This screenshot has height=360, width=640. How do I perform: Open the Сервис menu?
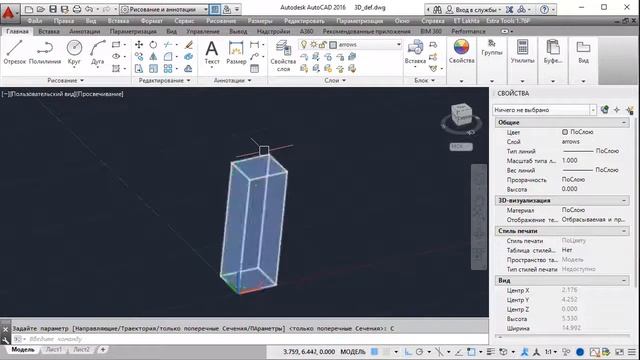[x=184, y=20]
